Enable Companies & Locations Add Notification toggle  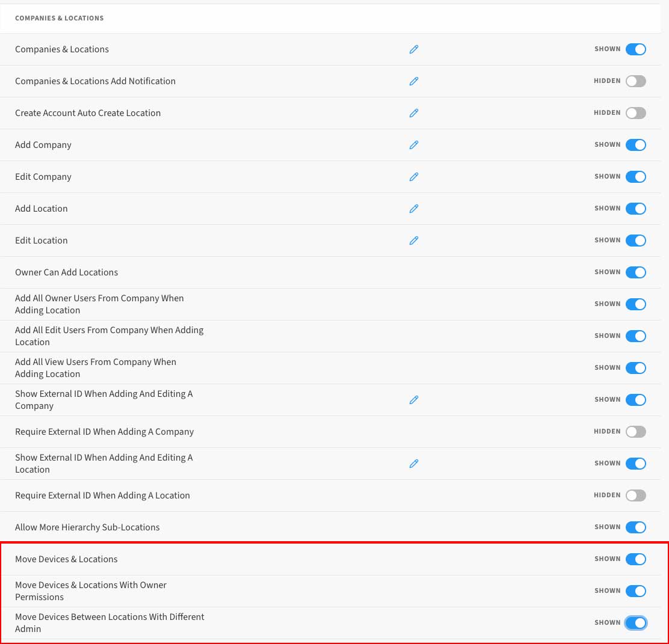(635, 81)
